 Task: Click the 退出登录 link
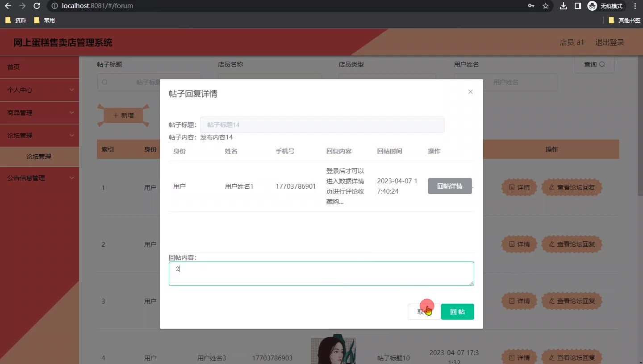coord(610,42)
